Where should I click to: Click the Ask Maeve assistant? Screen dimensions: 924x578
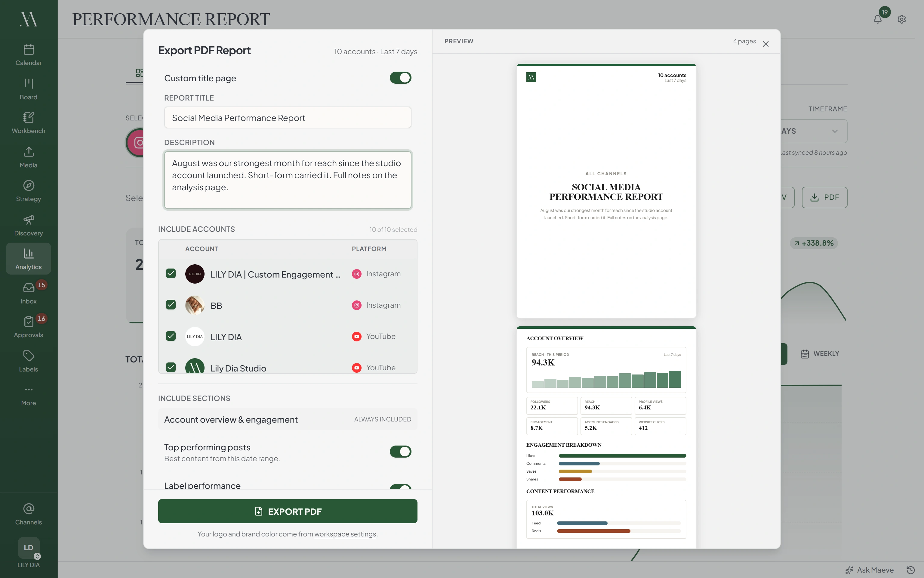coord(870,570)
